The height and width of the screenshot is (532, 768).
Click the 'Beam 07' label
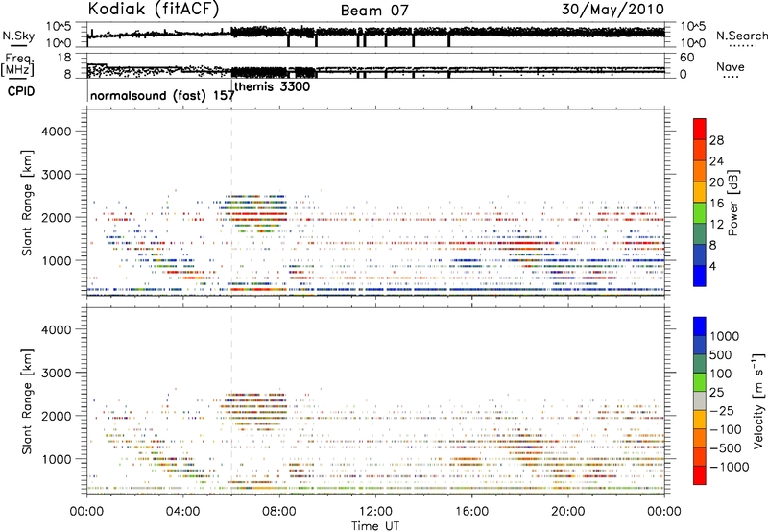point(374,11)
